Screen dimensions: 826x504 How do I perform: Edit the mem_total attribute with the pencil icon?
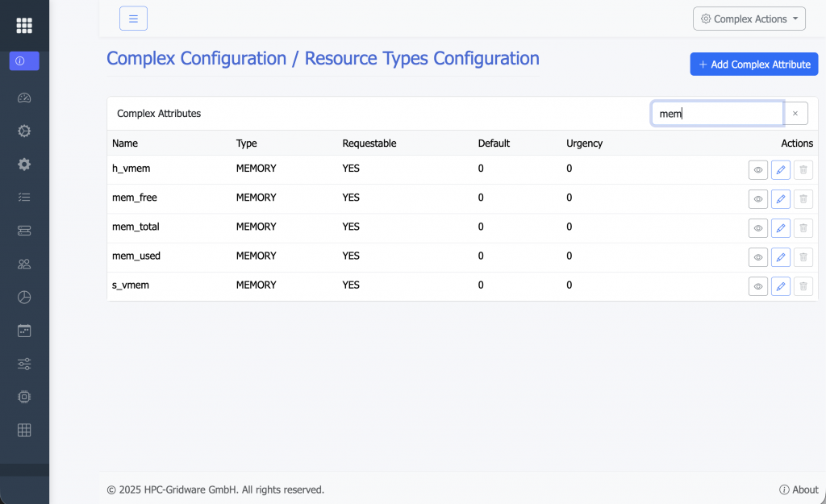pos(780,228)
